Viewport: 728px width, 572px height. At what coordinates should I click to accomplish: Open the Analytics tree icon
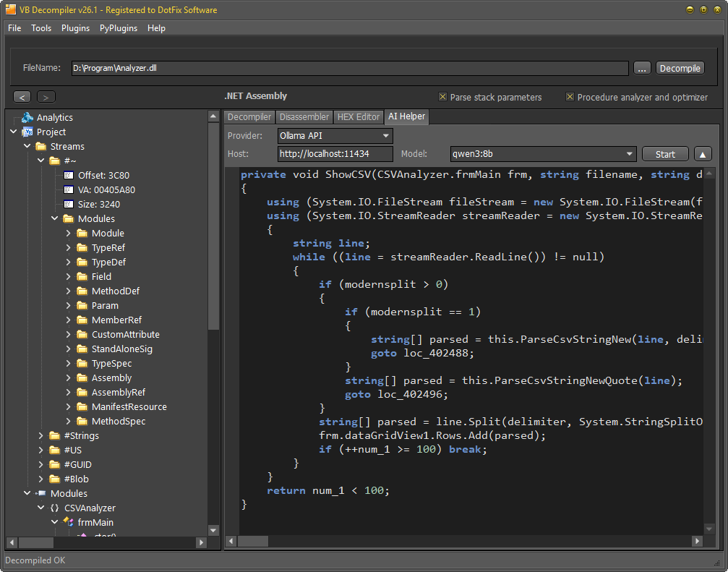tap(27, 117)
